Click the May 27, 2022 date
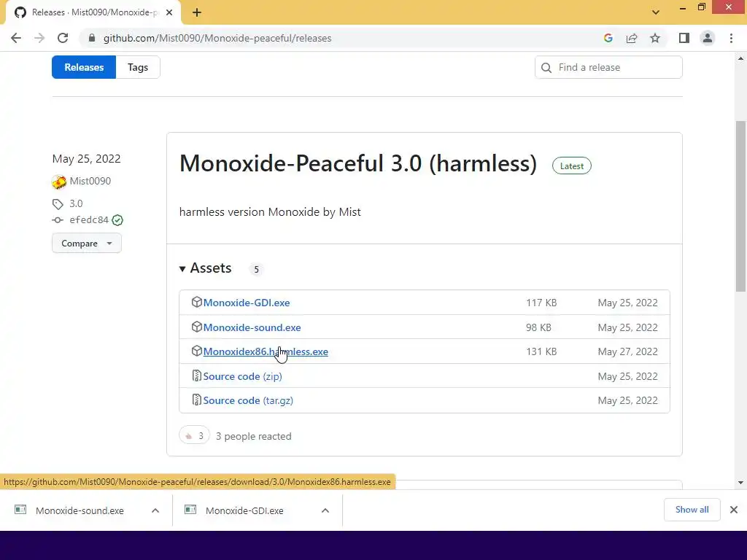 [x=627, y=351]
